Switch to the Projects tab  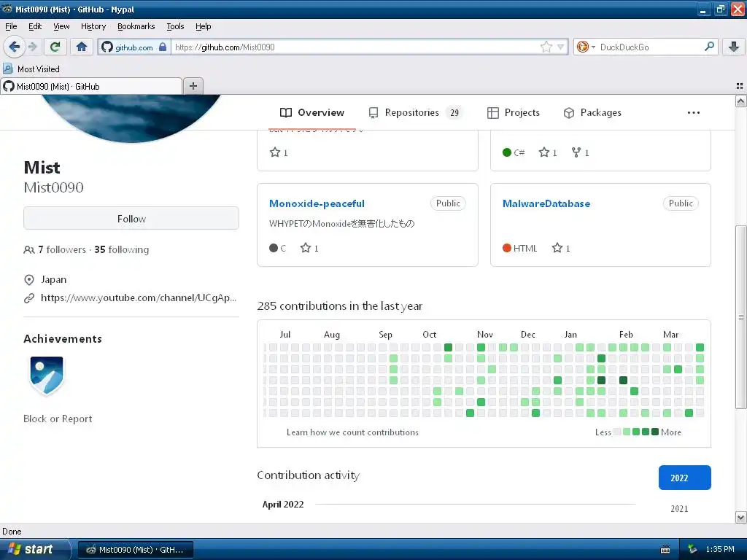tap(514, 113)
